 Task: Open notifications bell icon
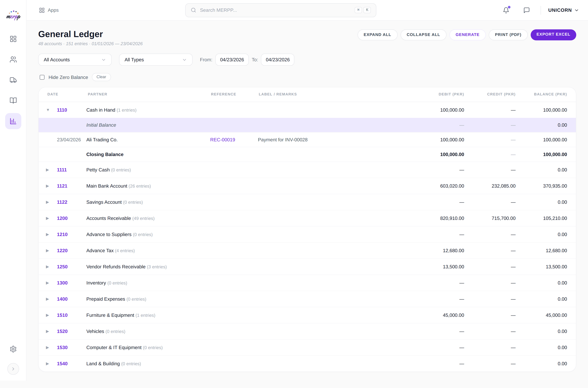(505, 10)
